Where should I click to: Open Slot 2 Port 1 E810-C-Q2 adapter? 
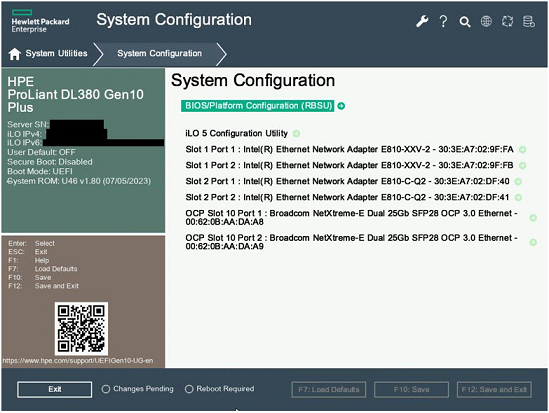point(347,181)
